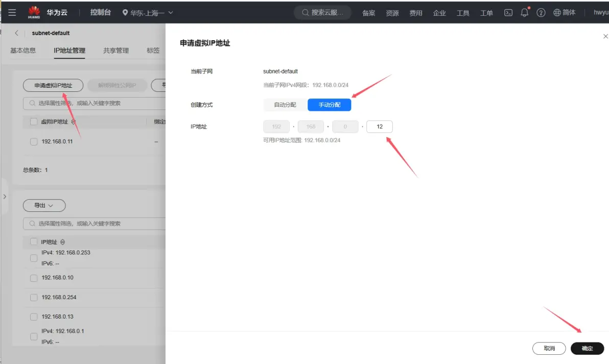Sort by IP地址 column icon
Screen dimensions: 609x364
click(62, 242)
